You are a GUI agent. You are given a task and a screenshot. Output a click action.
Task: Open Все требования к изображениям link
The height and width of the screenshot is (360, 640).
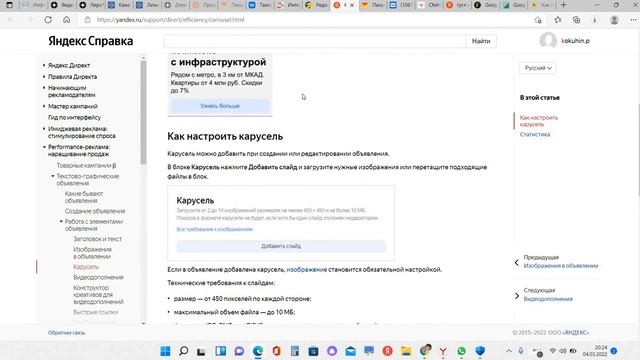215,229
